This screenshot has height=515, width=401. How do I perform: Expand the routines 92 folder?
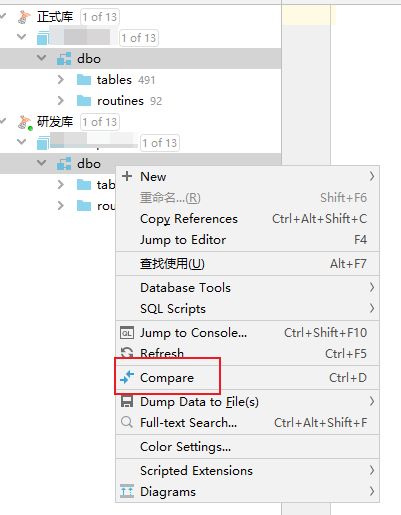[61, 101]
